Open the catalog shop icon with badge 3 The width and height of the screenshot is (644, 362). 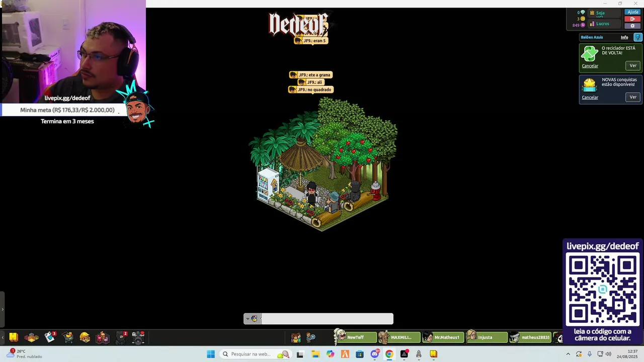pyautogui.click(x=50, y=337)
